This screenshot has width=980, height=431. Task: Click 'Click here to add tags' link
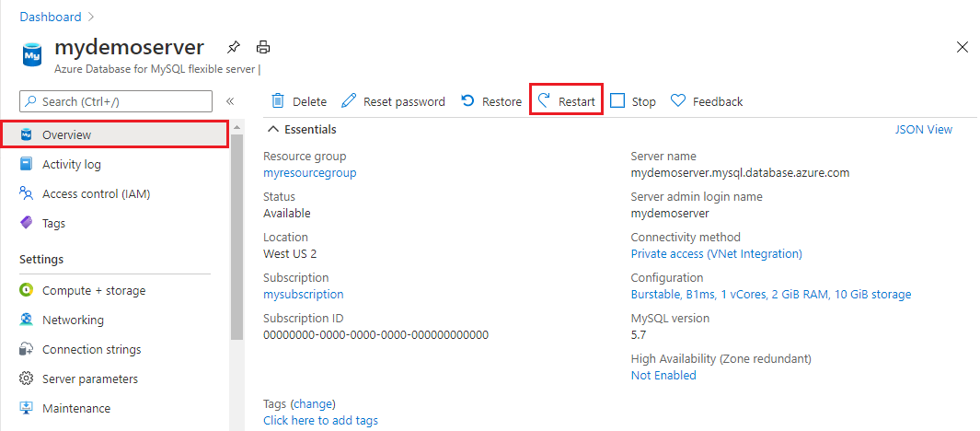coord(320,420)
